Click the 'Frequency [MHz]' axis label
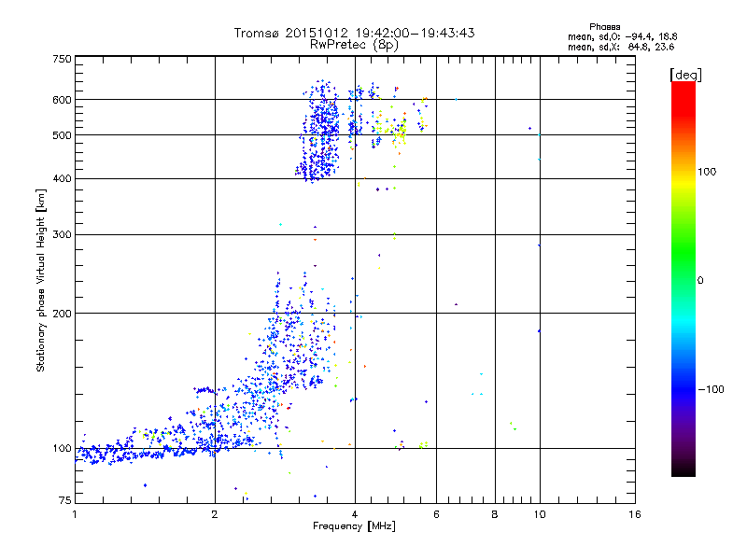The width and height of the screenshot is (747, 560). [354, 526]
